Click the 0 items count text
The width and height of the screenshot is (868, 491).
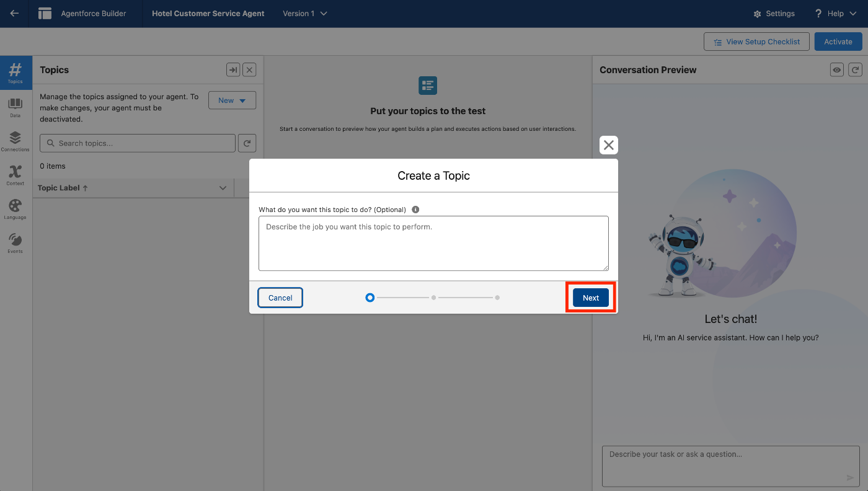pos(53,166)
